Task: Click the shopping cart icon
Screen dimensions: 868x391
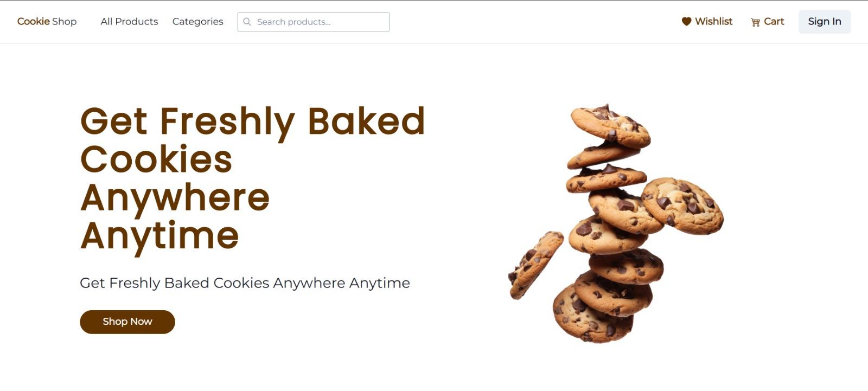Action: tap(755, 22)
